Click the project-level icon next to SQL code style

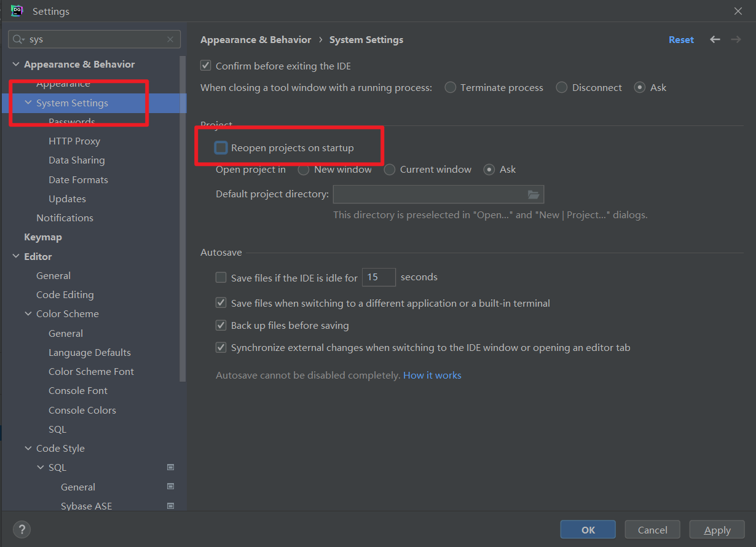tap(171, 468)
